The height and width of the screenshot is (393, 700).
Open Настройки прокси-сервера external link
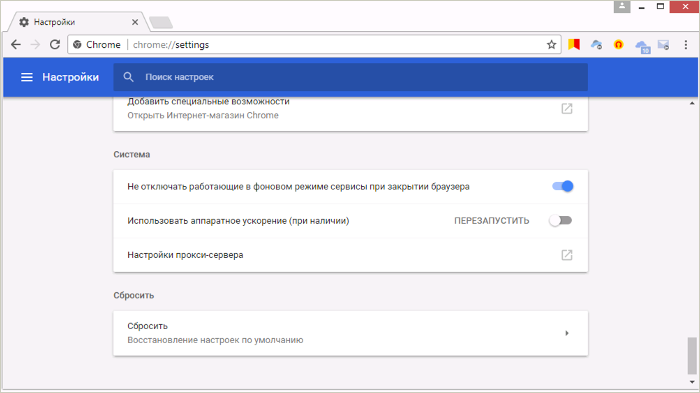pyautogui.click(x=567, y=255)
